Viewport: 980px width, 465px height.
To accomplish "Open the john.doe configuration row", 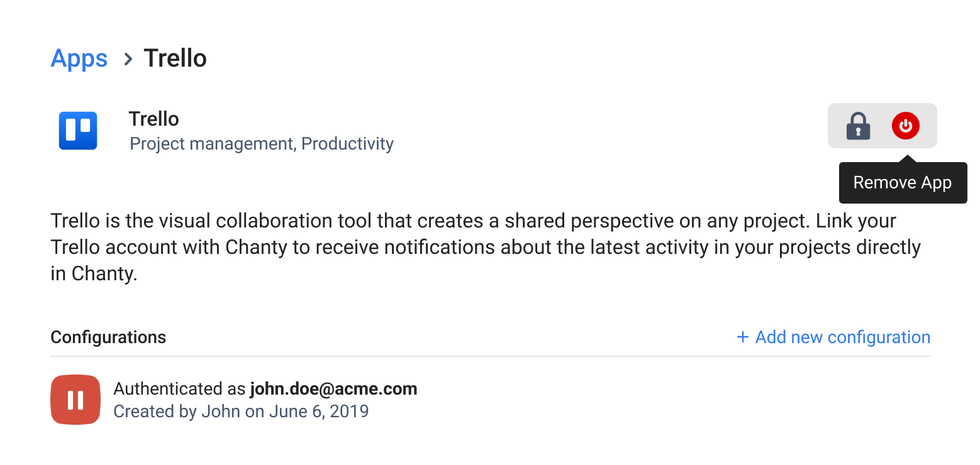I will [x=491, y=400].
